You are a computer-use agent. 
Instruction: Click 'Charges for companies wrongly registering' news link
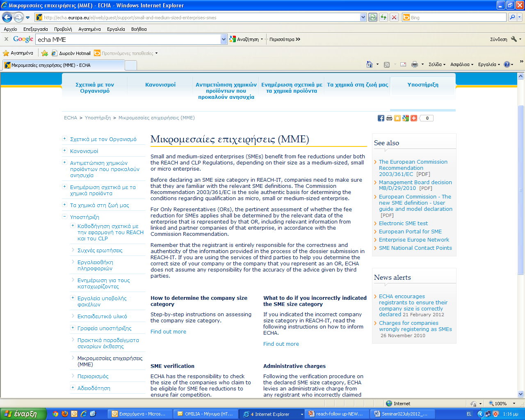point(415,326)
